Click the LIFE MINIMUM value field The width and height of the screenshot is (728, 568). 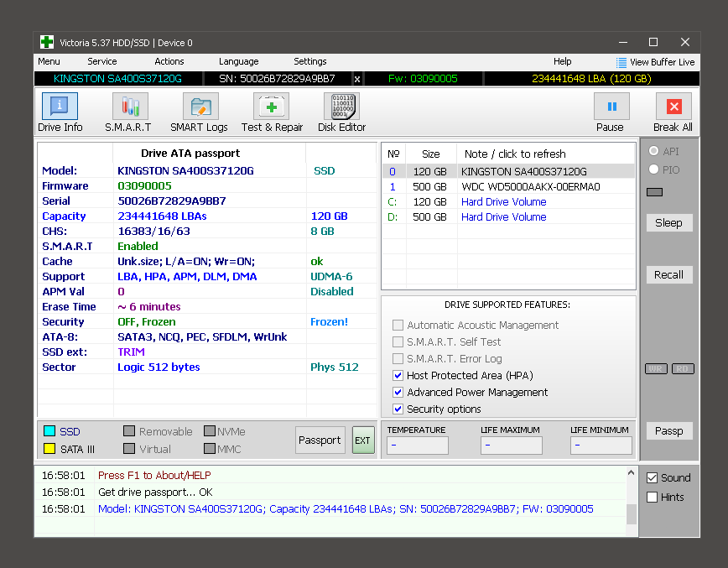(x=601, y=445)
